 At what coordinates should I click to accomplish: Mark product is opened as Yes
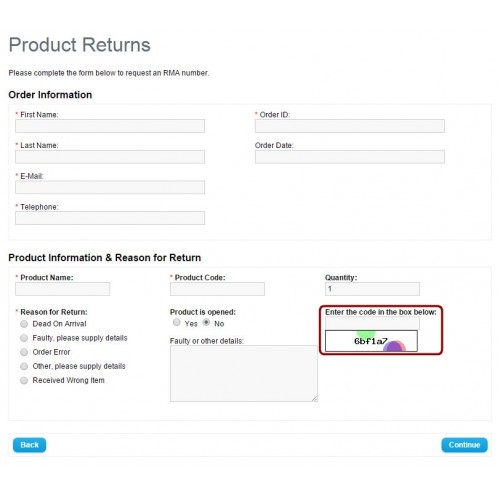pyautogui.click(x=177, y=322)
